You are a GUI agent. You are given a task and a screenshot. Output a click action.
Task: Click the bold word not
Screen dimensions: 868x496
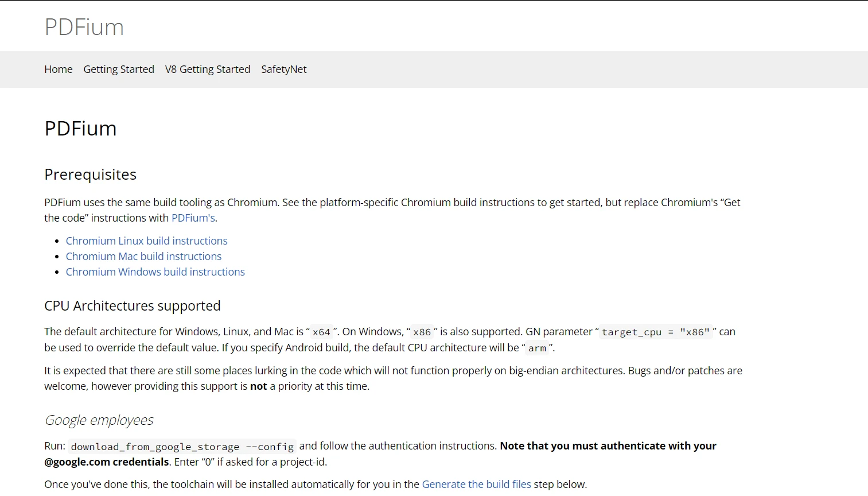[259, 386]
